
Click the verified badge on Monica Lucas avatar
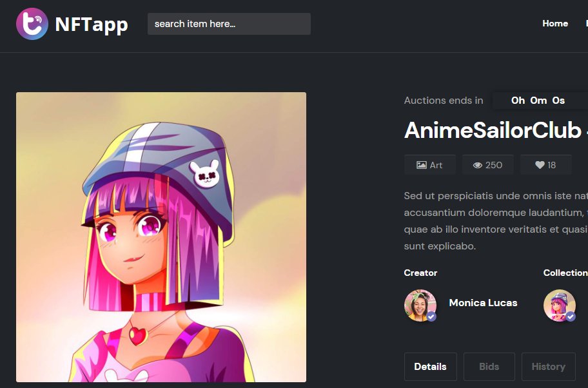tap(431, 316)
